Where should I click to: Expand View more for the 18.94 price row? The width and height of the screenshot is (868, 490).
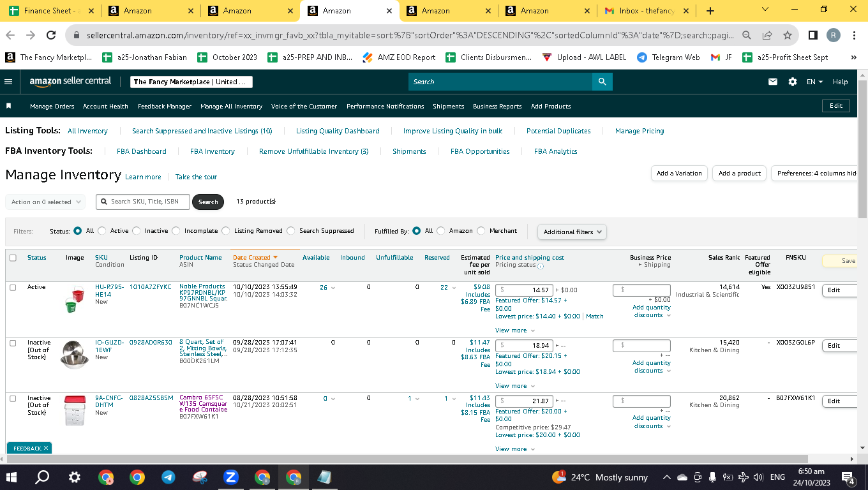click(x=515, y=386)
